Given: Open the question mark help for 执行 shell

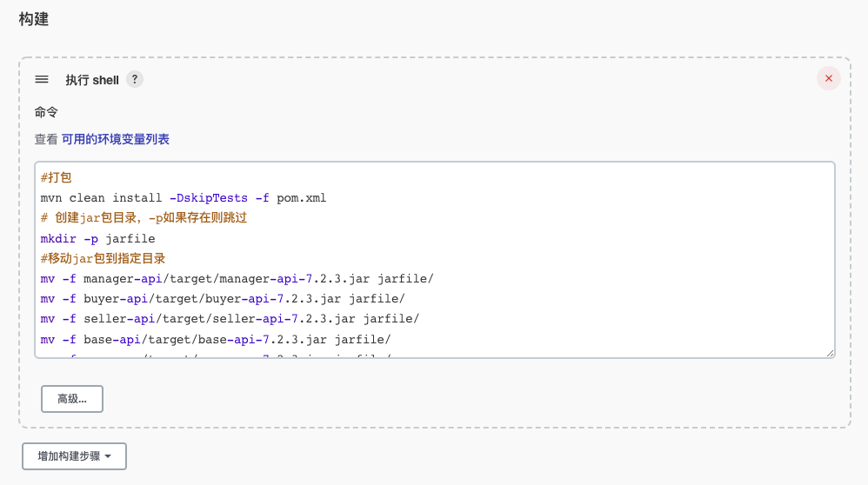Looking at the screenshot, I should pos(135,80).
